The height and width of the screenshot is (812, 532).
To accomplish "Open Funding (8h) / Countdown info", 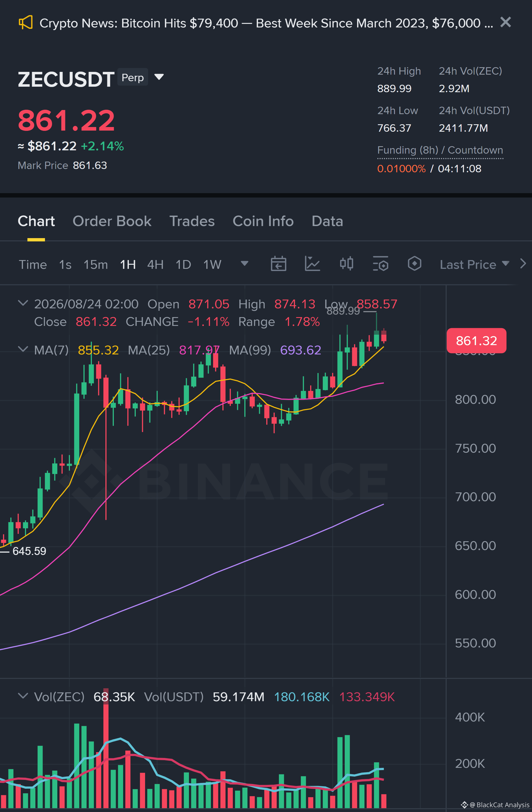I will click(440, 150).
